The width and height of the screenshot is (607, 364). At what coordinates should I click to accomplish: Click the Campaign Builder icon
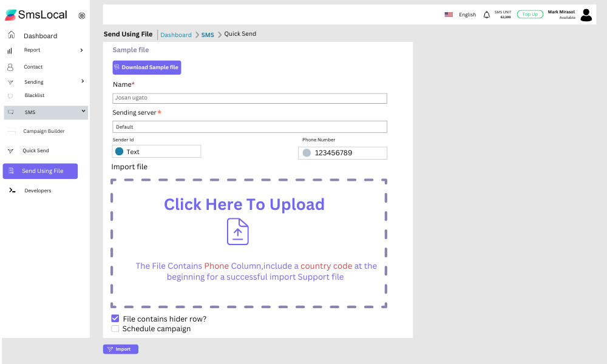[x=12, y=131]
